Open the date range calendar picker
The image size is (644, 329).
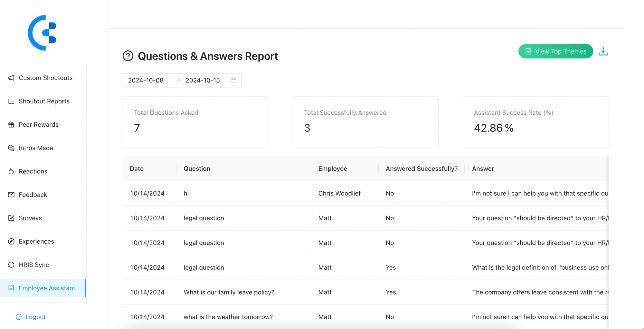coord(233,80)
